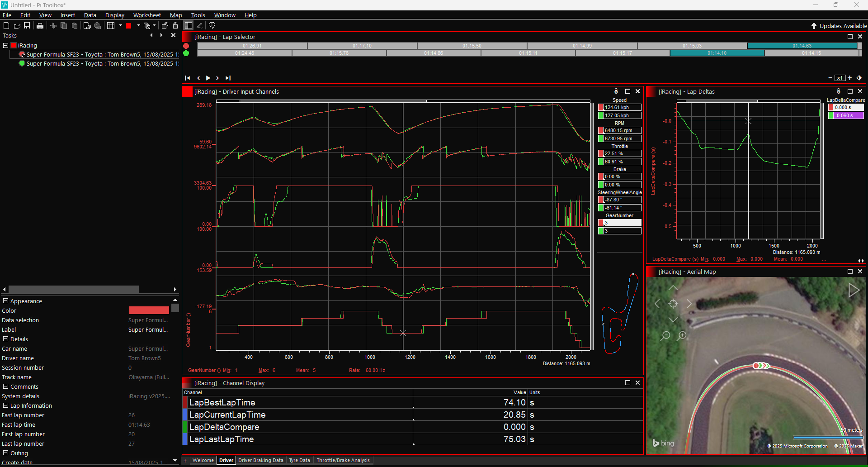This screenshot has height=467, width=868.
Task: Open dropdown arrow beside stacked windows icon
Action: (x=154, y=25)
